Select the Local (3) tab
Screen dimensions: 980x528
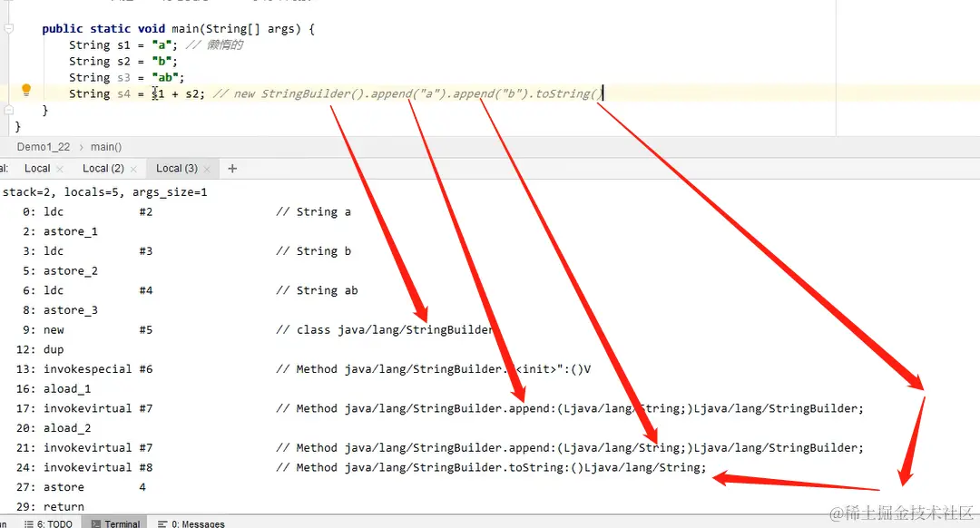pyautogui.click(x=177, y=168)
